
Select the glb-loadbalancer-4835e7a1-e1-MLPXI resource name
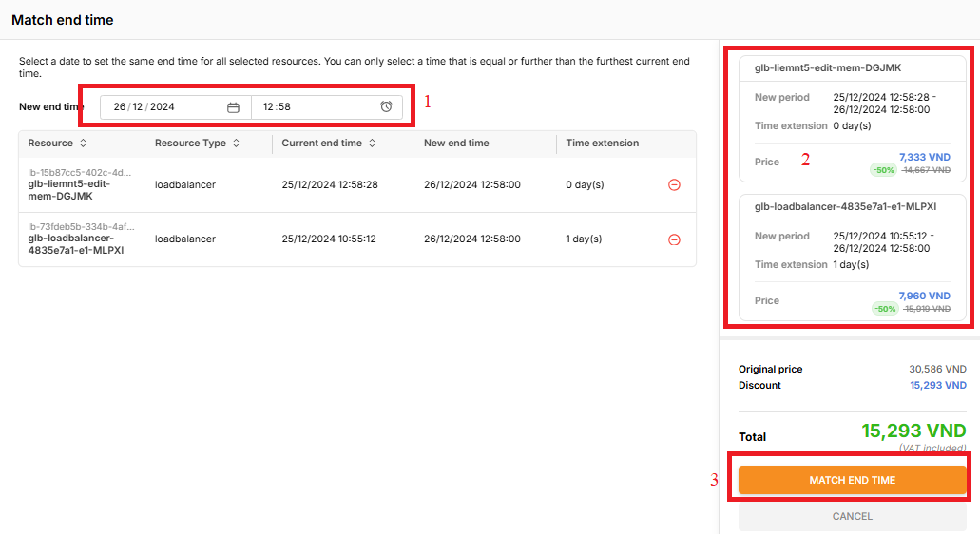coord(76,244)
